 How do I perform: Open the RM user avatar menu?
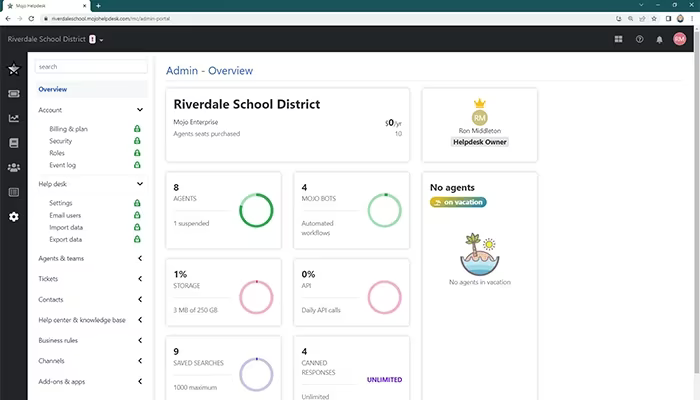(679, 39)
